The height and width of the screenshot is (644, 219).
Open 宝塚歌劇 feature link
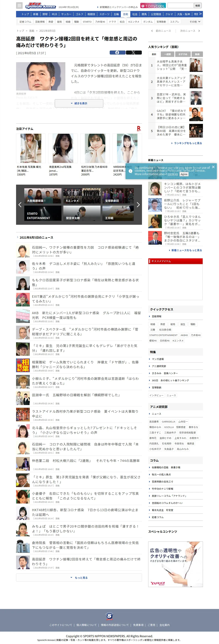157,387
